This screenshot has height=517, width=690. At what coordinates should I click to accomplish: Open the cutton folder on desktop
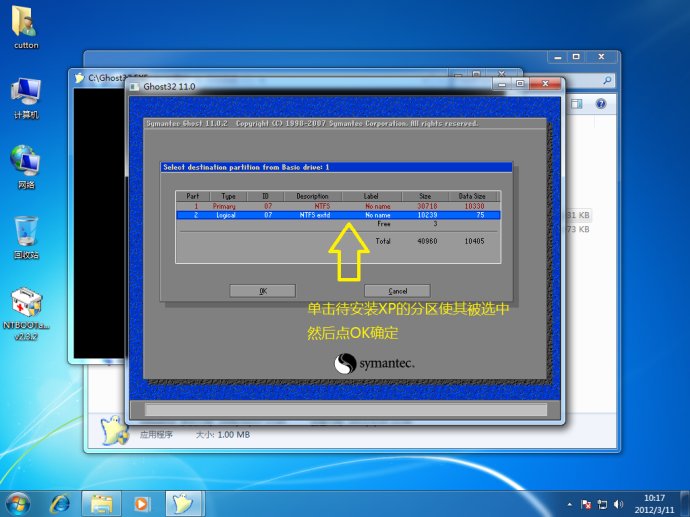[26, 26]
